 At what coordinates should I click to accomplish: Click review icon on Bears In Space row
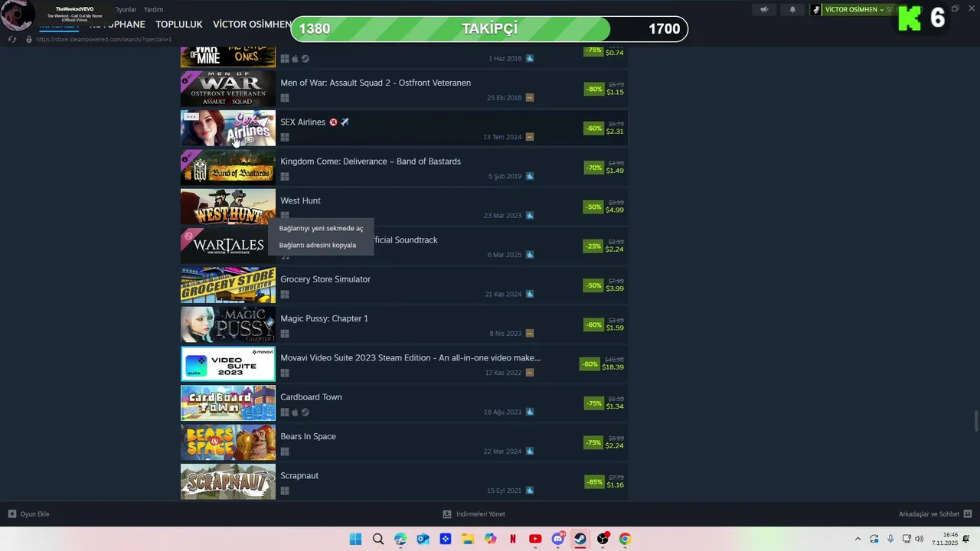click(530, 452)
